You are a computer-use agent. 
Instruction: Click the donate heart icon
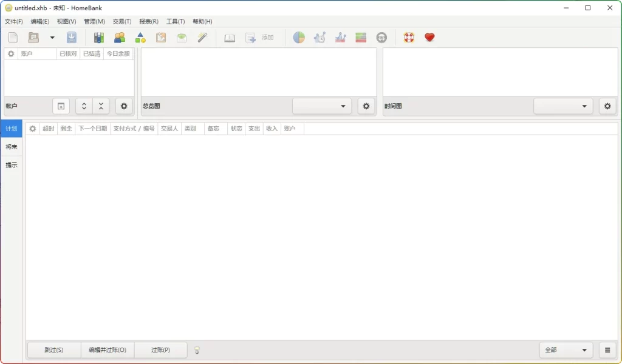(429, 37)
